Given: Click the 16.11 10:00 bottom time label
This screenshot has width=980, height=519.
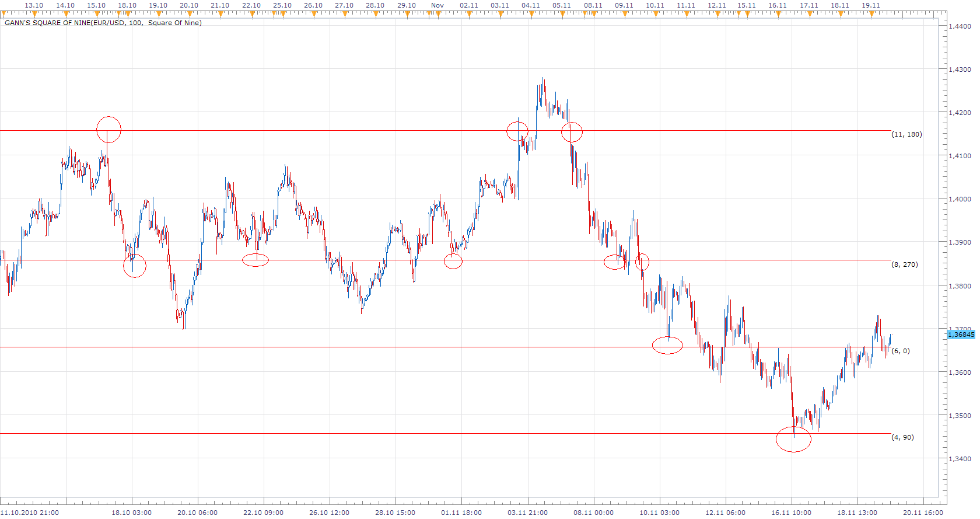Looking at the screenshot, I should pos(792,513).
